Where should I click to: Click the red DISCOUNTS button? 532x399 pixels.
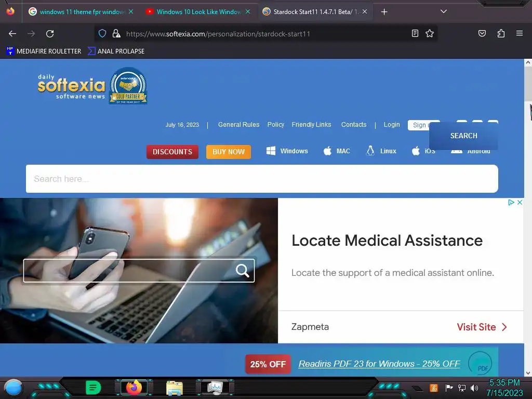172,152
